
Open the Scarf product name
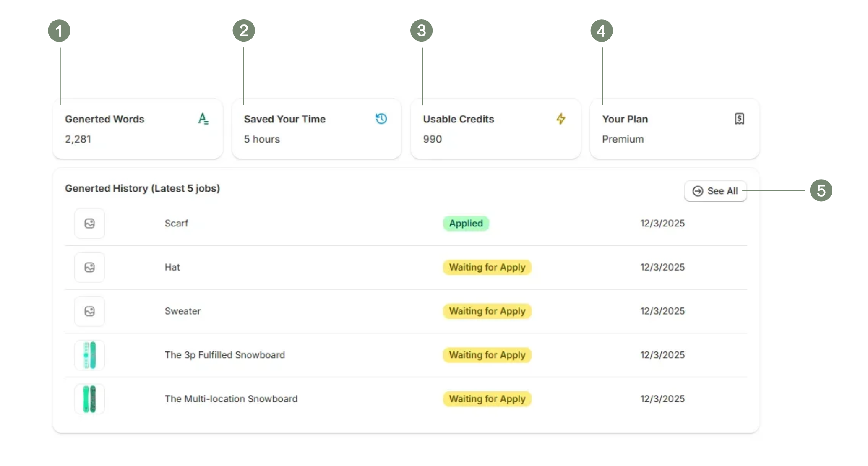176,224
